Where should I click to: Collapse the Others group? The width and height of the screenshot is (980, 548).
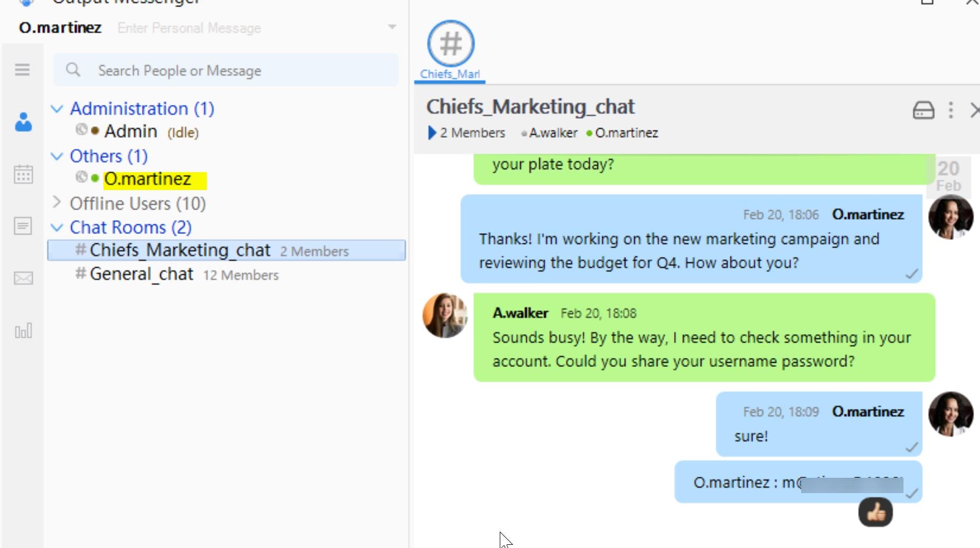click(57, 156)
